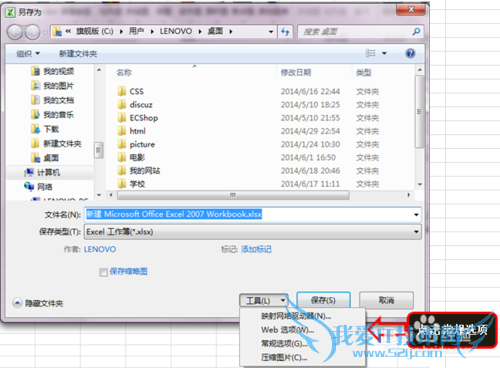This screenshot has height=368, width=500.
Task: Open the 保存类型 combo box
Action: point(253,232)
